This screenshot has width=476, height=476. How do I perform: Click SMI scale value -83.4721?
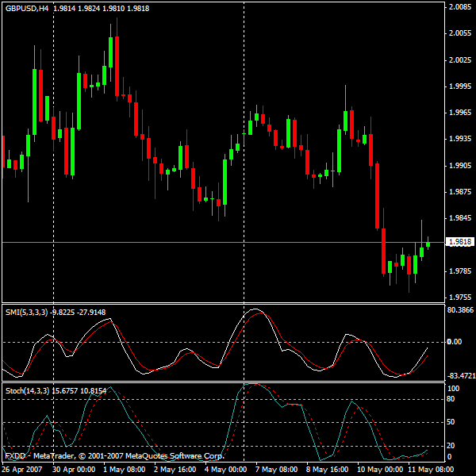(x=461, y=376)
